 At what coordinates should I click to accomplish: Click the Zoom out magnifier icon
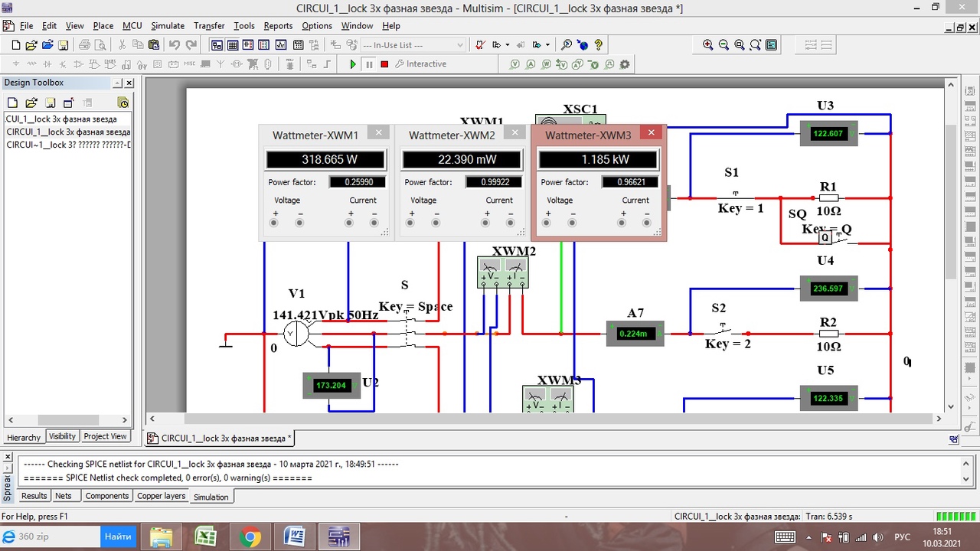point(724,45)
